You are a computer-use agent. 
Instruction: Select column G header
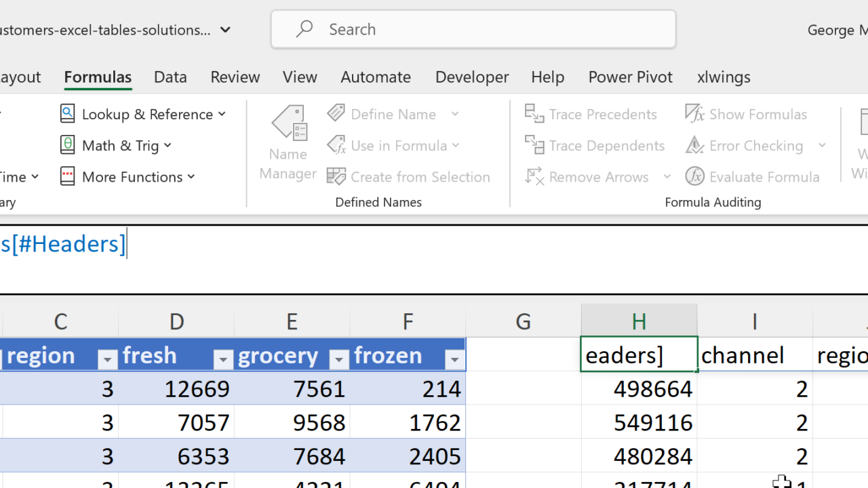point(523,321)
